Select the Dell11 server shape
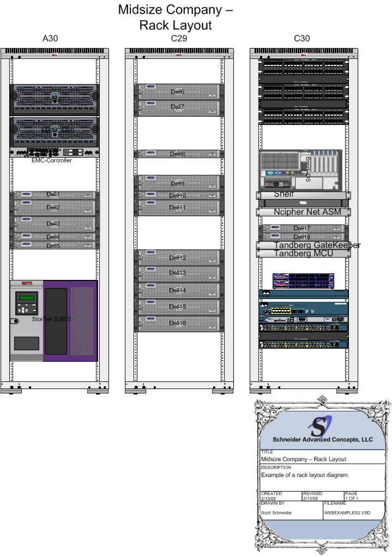392x556 pixels. point(179,208)
